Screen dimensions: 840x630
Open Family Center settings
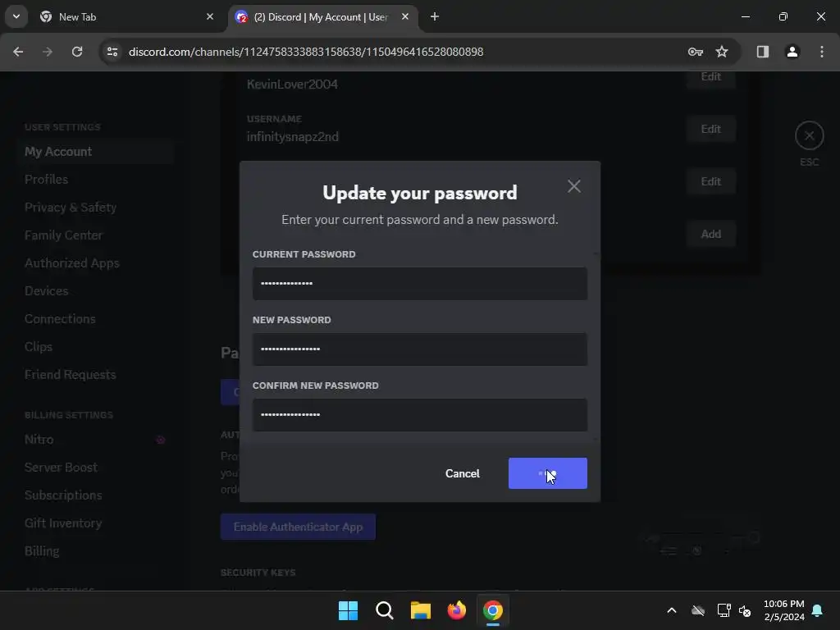(97, 235)
